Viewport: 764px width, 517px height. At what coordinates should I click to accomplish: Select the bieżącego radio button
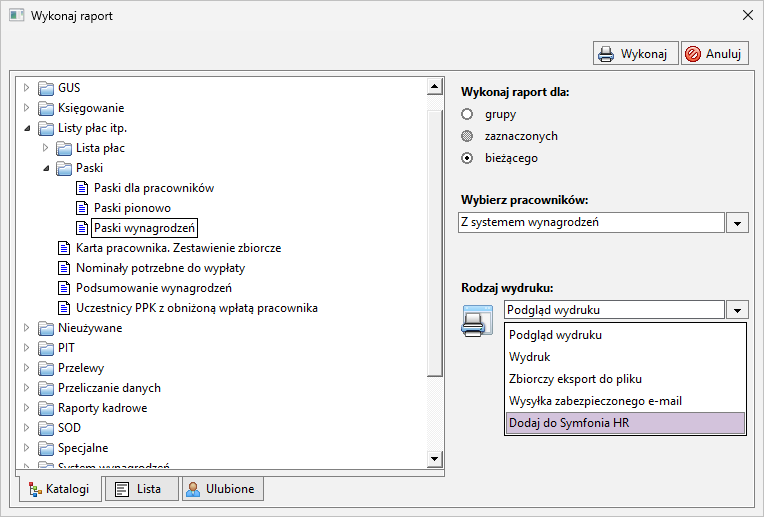pyautogui.click(x=467, y=158)
